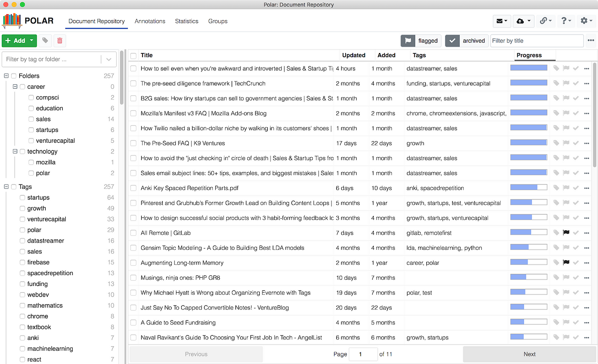This screenshot has height=364, width=598.
Task: Open the three-dot menu beside title filter
Action: (x=591, y=41)
